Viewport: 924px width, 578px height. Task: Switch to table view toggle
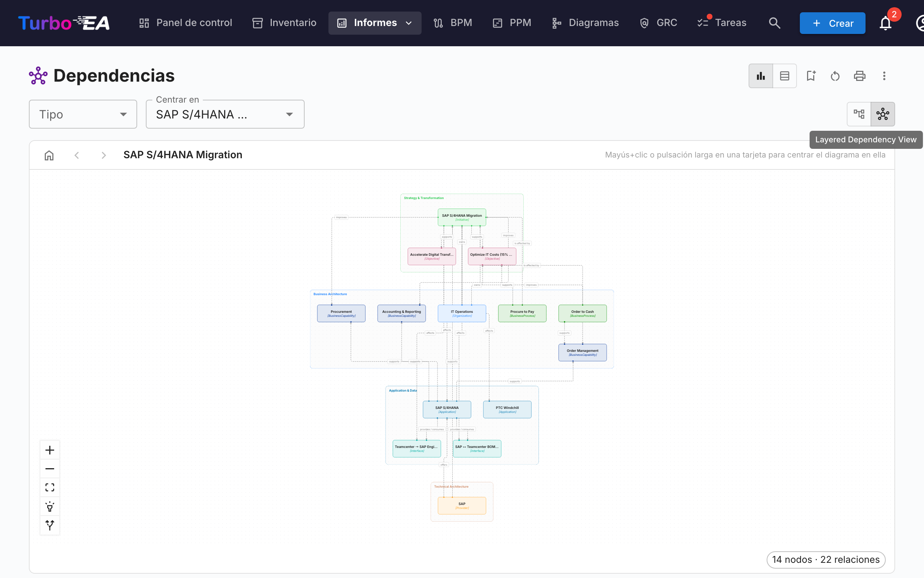(785, 76)
